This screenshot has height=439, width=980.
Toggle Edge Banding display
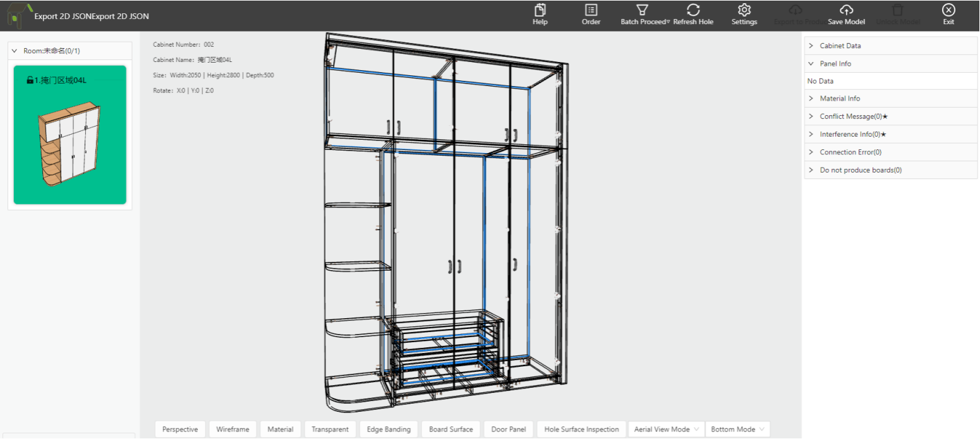coord(389,429)
